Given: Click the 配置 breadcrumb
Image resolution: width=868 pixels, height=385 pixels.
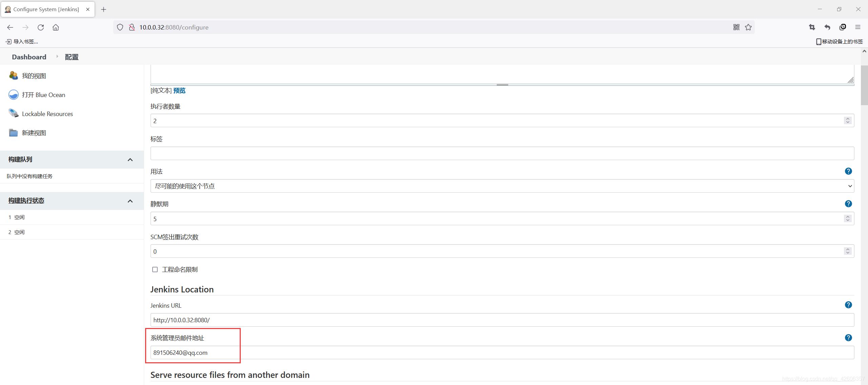Looking at the screenshot, I should pos(72,57).
